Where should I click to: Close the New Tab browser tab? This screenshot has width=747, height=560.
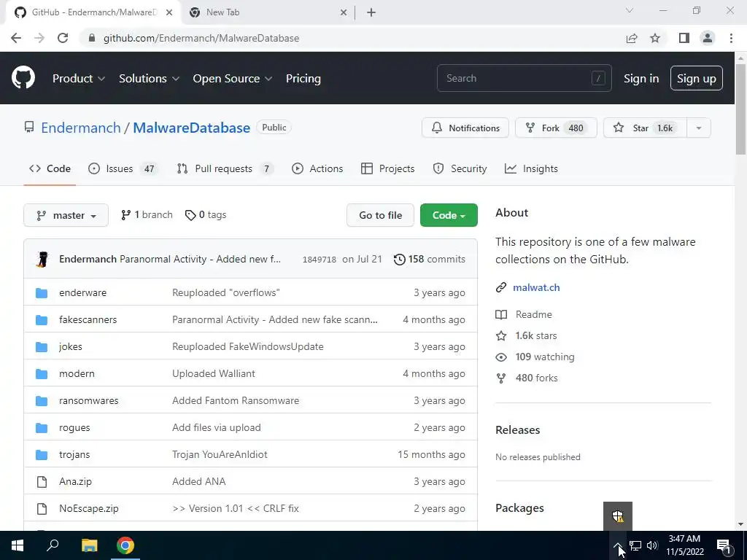344,13
